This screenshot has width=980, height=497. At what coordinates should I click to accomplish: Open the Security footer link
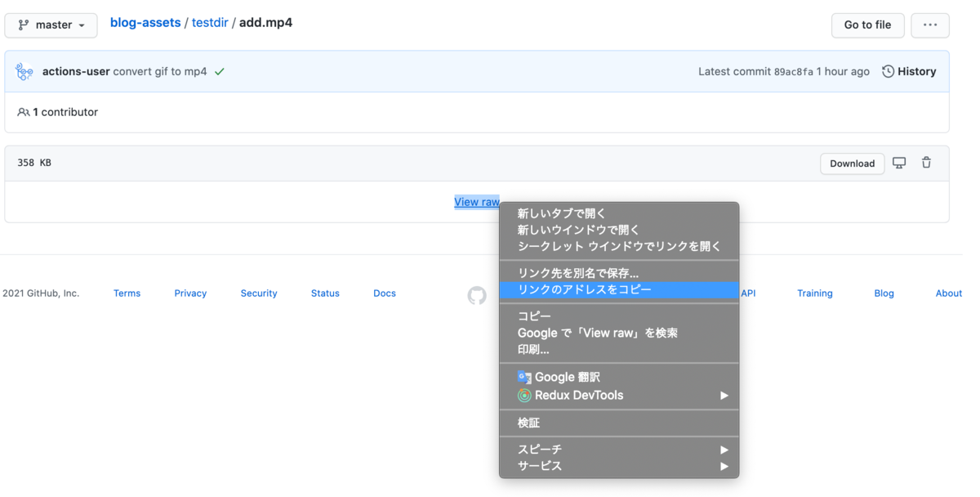(259, 293)
